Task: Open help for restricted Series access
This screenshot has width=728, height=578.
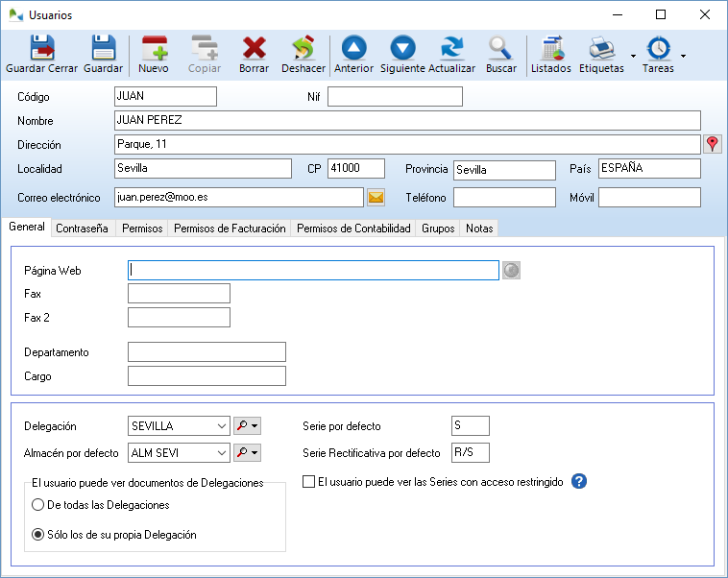Action: coord(579,482)
